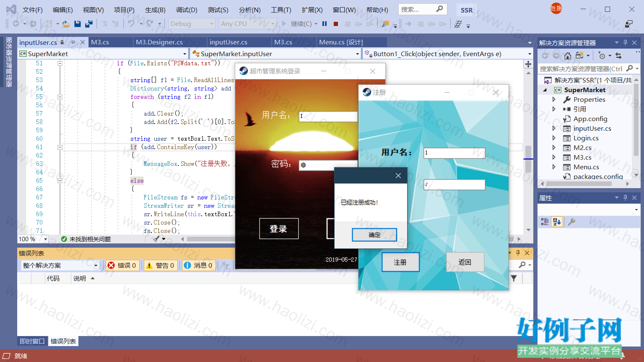Click the Categorized icon in Properties panel

tap(545, 222)
